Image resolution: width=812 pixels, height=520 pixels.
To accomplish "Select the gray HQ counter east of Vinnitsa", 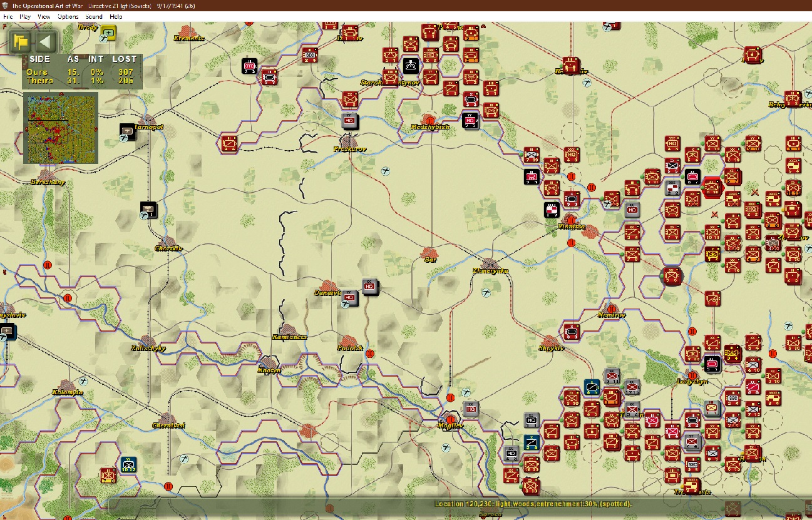I will (x=632, y=209).
